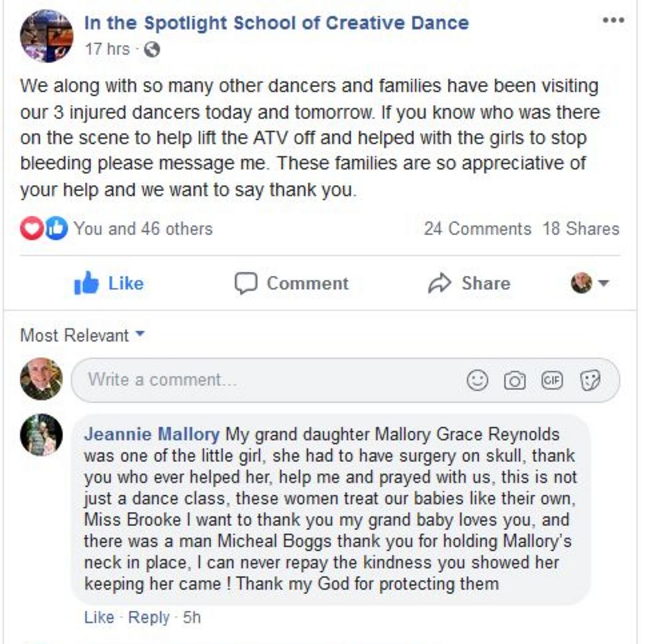Open Jeannie Mallory's profile name link
The width and height of the screenshot is (647, 644).
coord(152,434)
